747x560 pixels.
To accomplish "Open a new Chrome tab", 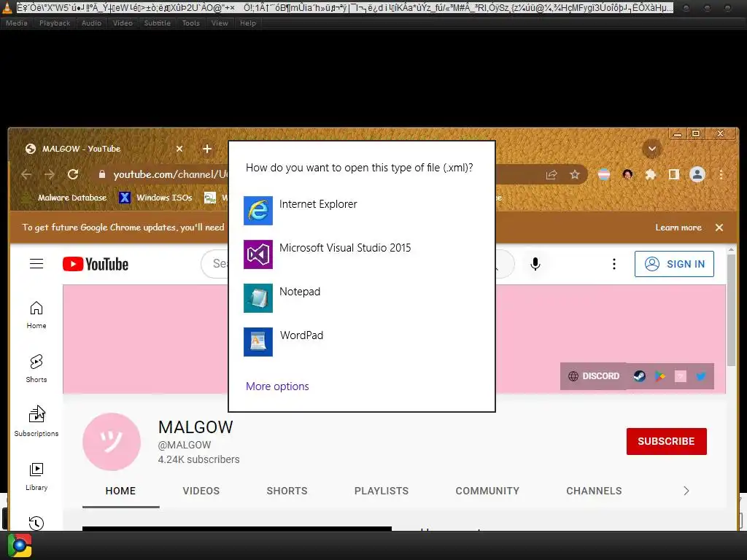I will (x=206, y=149).
